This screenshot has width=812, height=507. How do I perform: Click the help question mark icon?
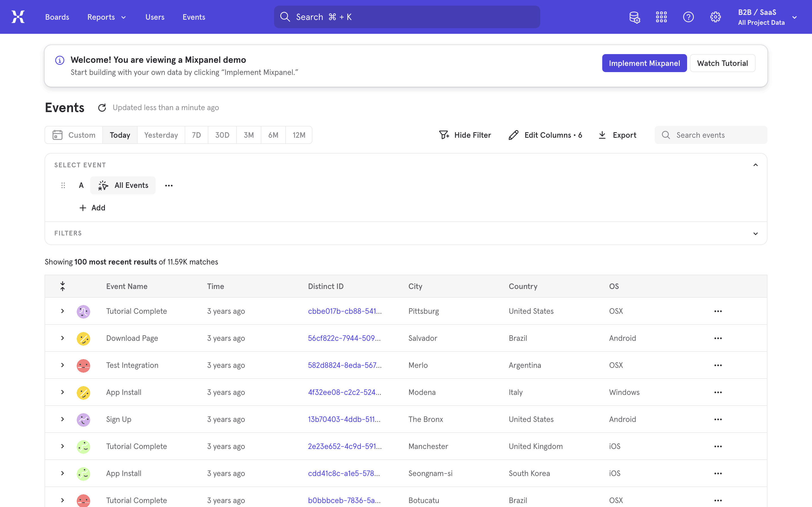click(x=688, y=17)
